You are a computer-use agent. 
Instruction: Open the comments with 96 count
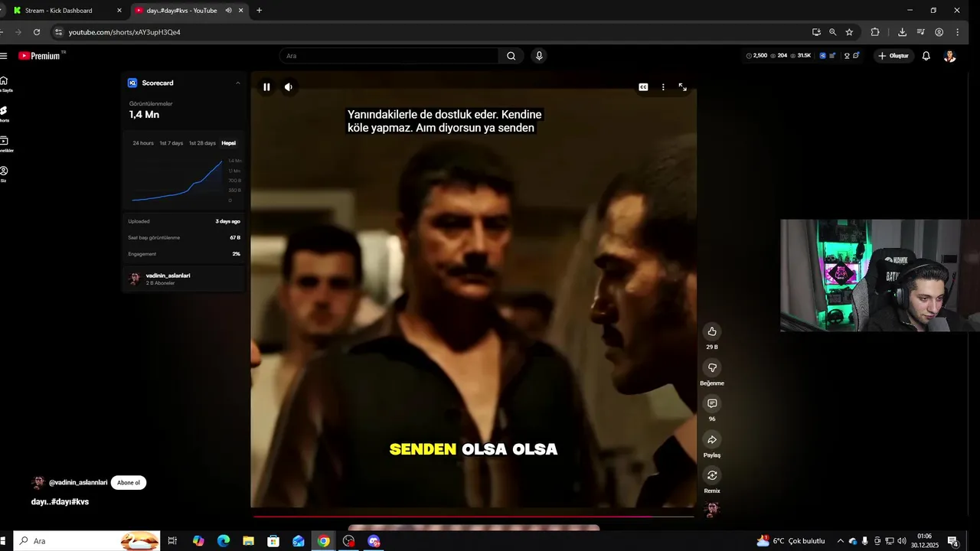pyautogui.click(x=712, y=403)
